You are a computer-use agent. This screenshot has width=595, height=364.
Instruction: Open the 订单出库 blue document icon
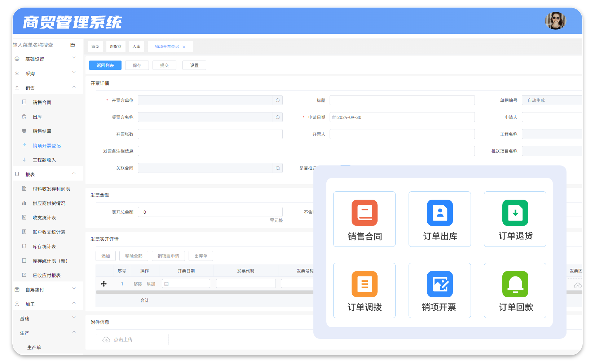(440, 213)
